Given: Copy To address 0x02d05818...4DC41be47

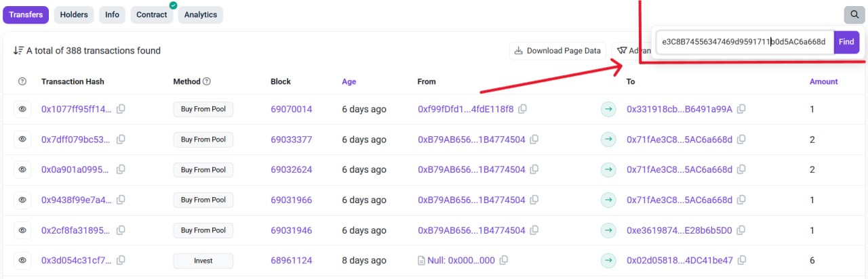Looking at the screenshot, I should click(743, 260).
